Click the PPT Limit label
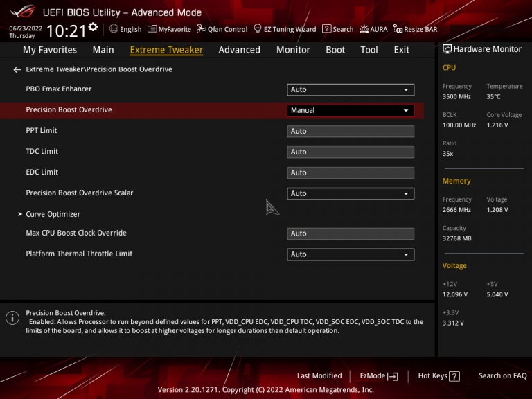 [42, 130]
